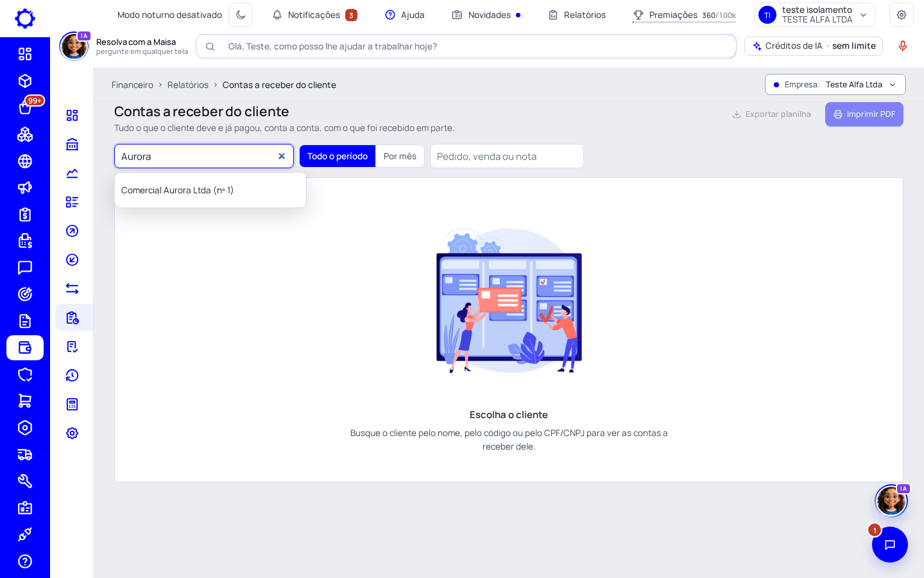924x578 pixels.
Task: Open Novidades in top bar
Action: [486, 15]
